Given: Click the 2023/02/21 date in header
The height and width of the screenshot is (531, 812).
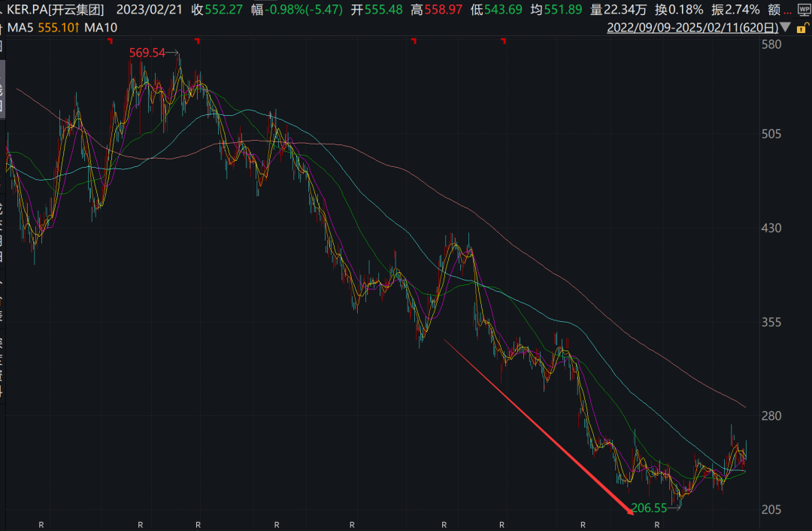Looking at the screenshot, I should point(147,10).
